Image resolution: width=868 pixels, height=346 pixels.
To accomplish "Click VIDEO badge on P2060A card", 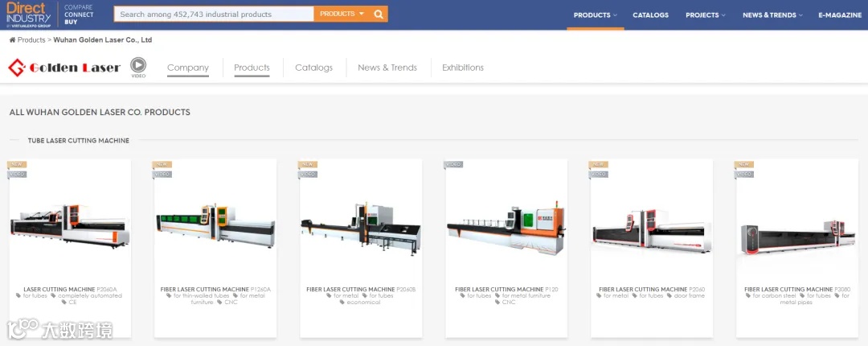I will [17, 174].
